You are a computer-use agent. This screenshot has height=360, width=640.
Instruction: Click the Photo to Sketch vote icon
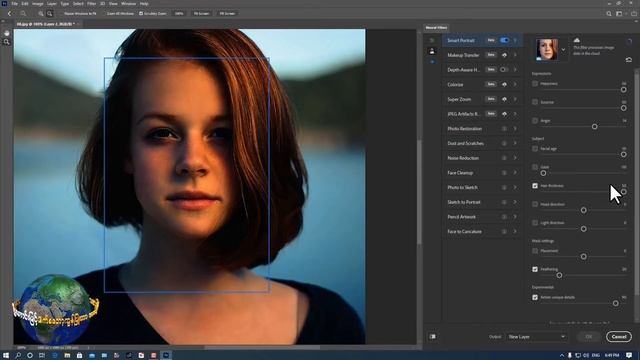pos(504,187)
